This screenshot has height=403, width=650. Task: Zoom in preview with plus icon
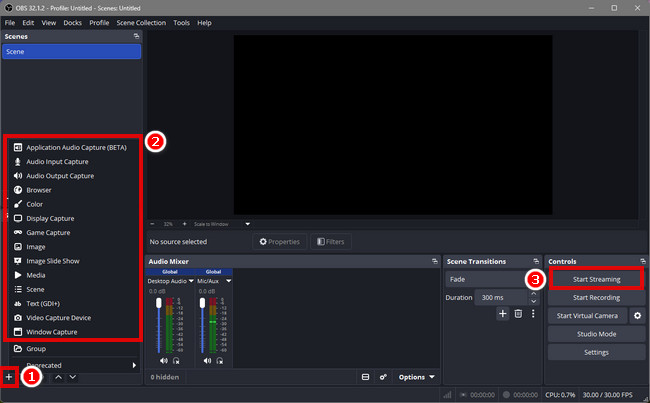(x=184, y=224)
